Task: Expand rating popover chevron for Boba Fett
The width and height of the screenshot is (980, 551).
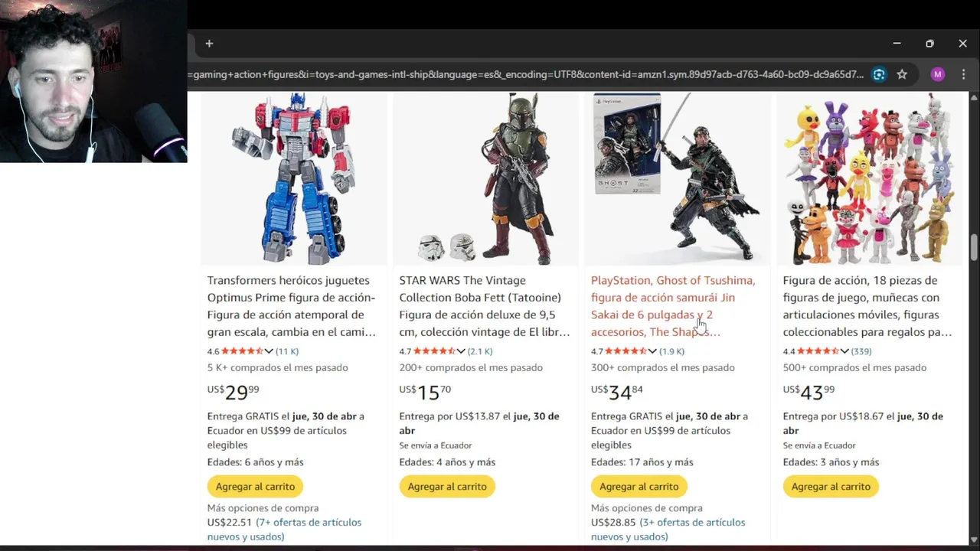Action: (x=461, y=351)
